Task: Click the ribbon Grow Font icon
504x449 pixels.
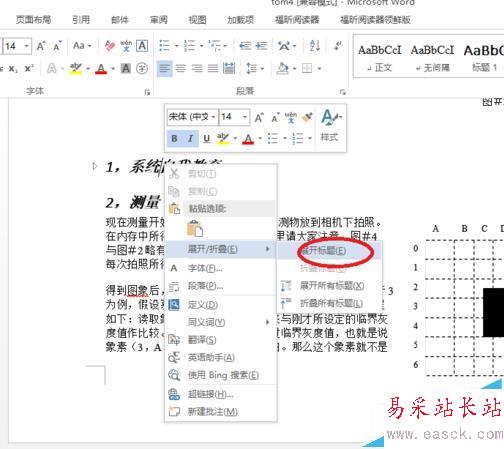Action: click(41, 46)
